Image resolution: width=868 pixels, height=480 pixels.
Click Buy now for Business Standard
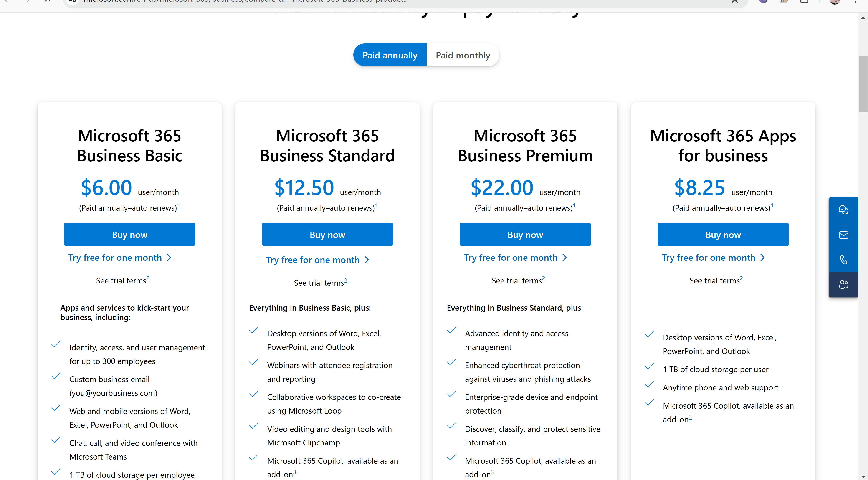[x=327, y=235]
